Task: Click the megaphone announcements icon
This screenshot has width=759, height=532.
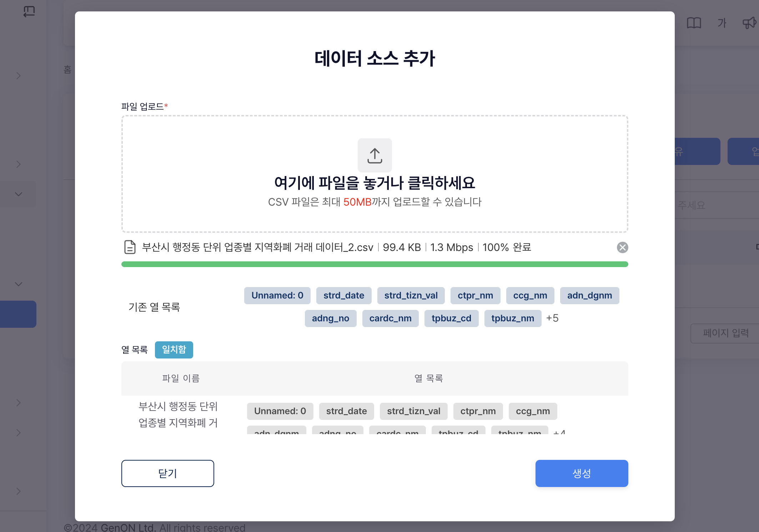Action: (749, 23)
